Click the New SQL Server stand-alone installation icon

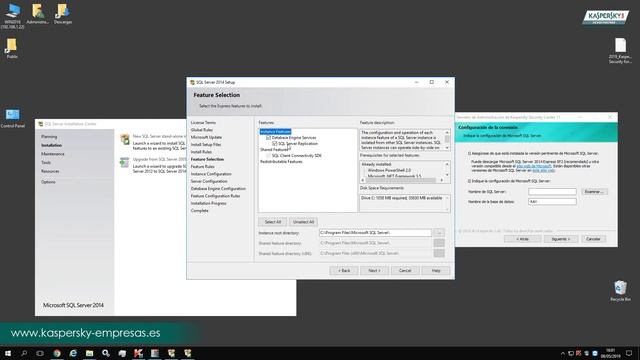[x=124, y=139]
